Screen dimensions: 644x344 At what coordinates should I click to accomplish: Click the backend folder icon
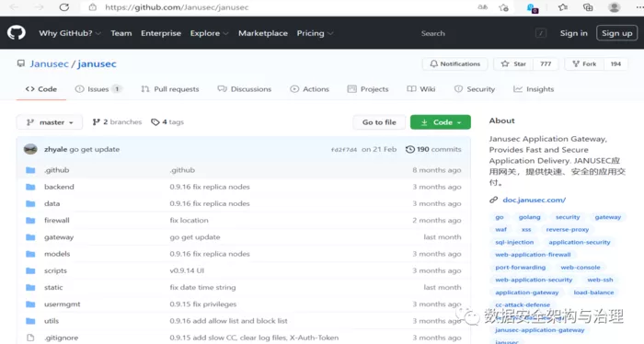coord(30,187)
